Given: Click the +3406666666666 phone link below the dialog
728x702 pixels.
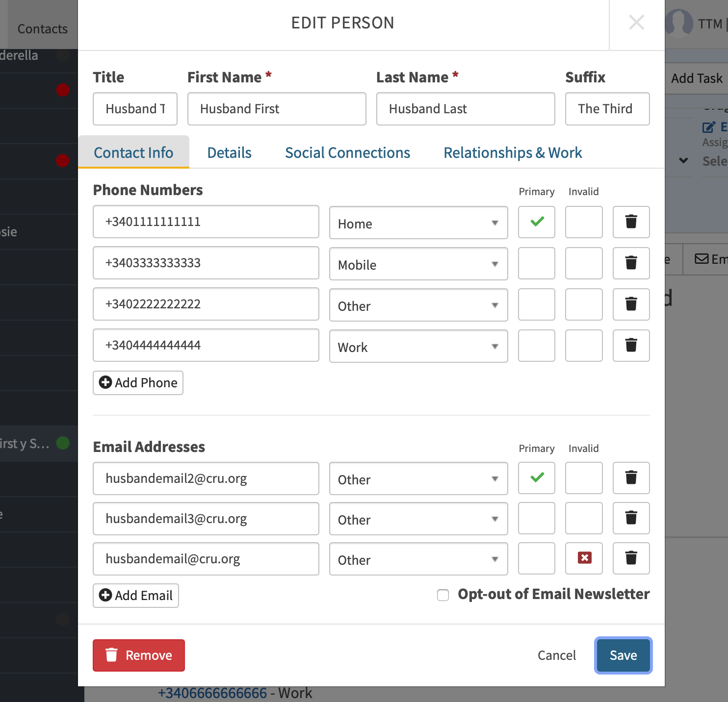Looking at the screenshot, I should pos(212,694).
